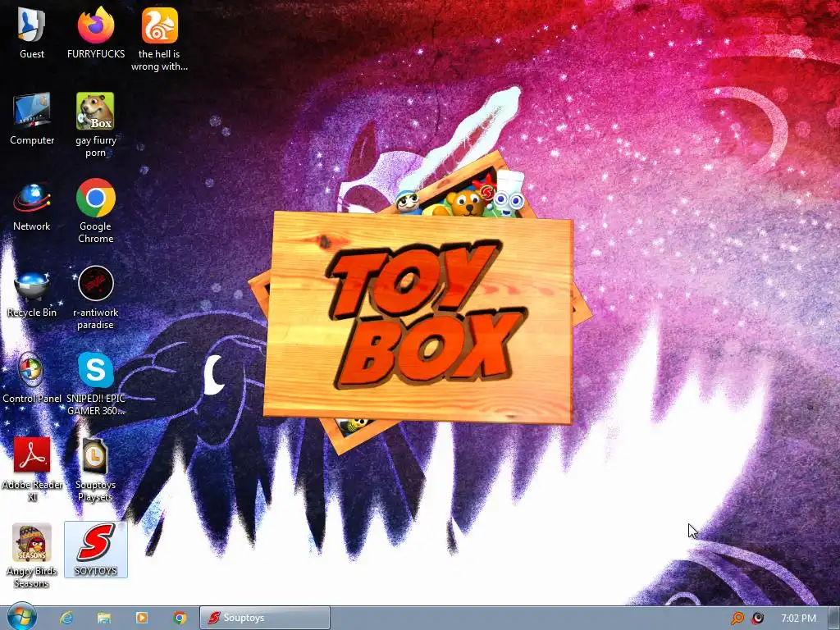The height and width of the screenshot is (630, 840).
Task: Select the r-antiwork paradise desktop shortcut
Action: click(95, 298)
